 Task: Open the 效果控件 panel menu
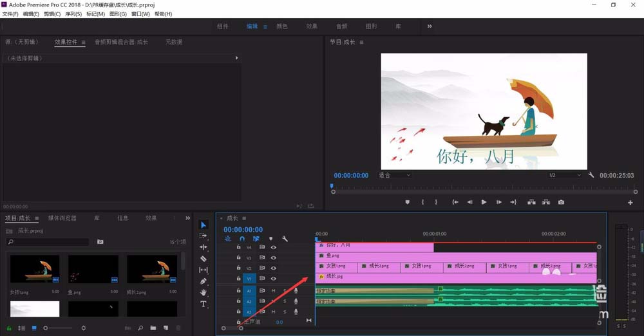[83, 42]
